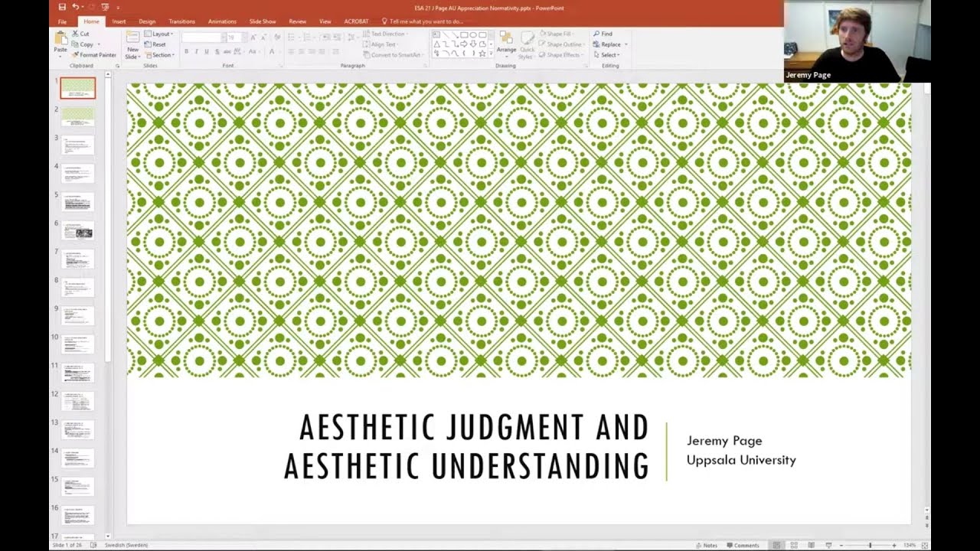Select the star shape in gallery
Viewport: 980px width, 551px height.
pyautogui.click(x=482, y=54)
